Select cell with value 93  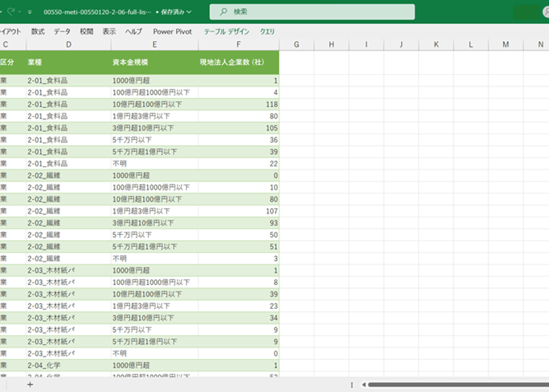(x=238, y=223)
